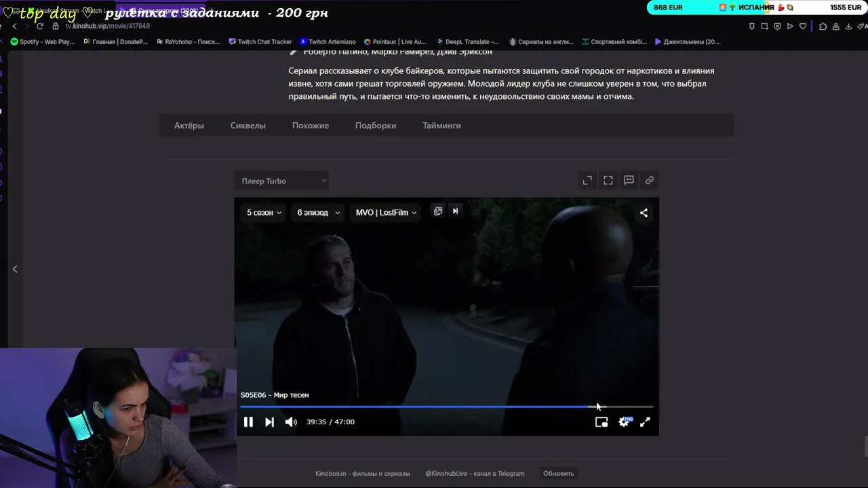Pause the video playback
Viewport: 868px width, 488px height.
(248, 422)
